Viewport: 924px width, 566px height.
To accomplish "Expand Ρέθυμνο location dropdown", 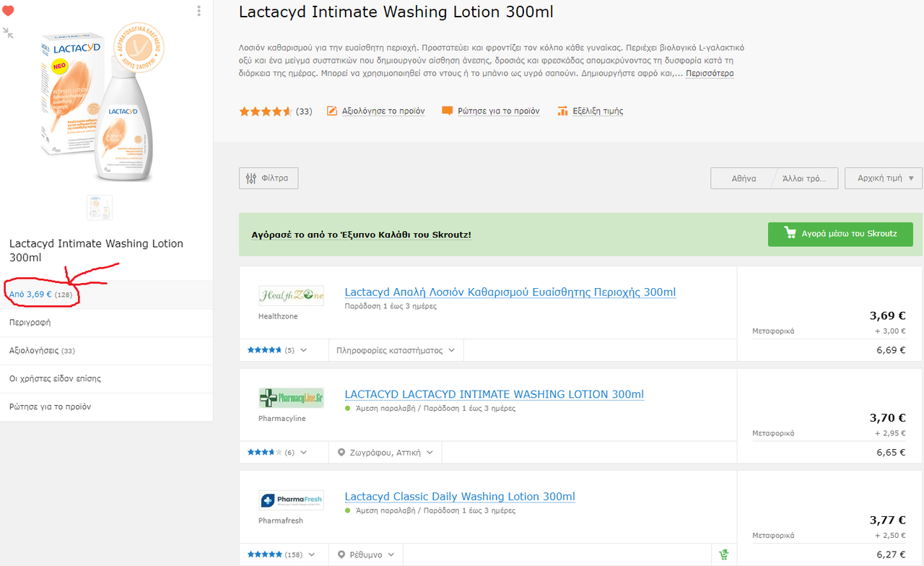I will pyautogui.click(x=366, y=554).
